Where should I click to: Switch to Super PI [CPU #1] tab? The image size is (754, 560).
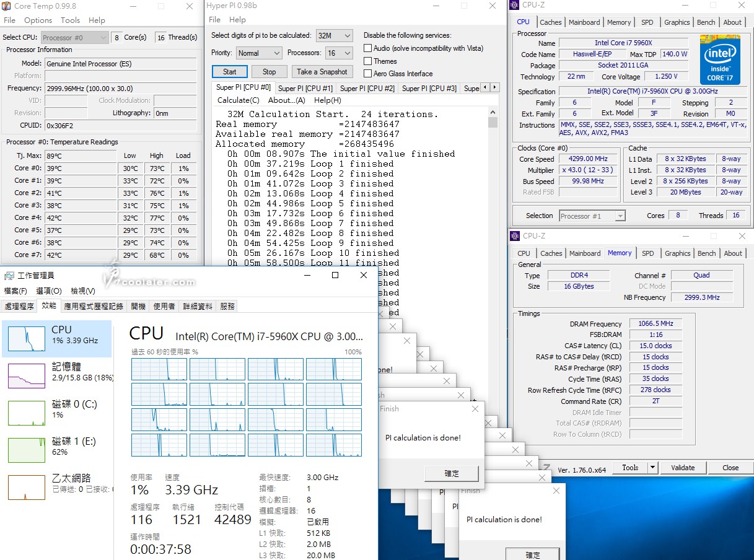click(305, 89)
